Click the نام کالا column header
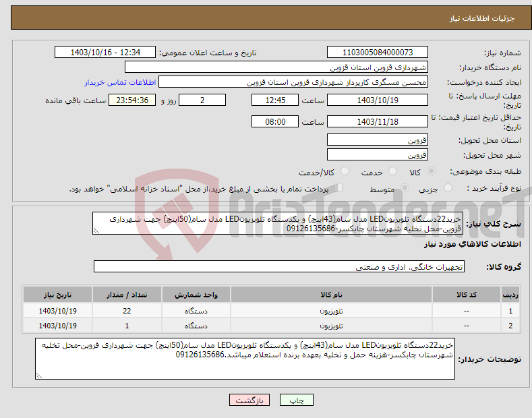This screenshot has width=532, height=418. (332, 295)
